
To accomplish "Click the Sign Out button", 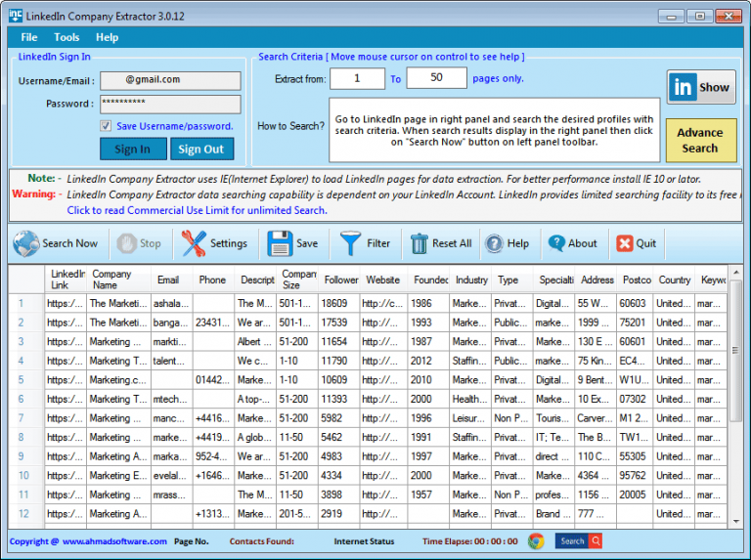I will (201, 149).
